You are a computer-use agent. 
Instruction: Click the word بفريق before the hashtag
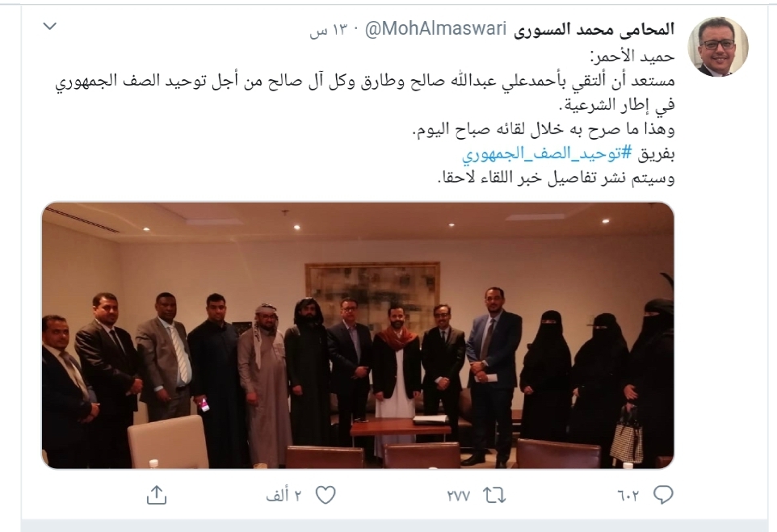(x=656, y=154)
